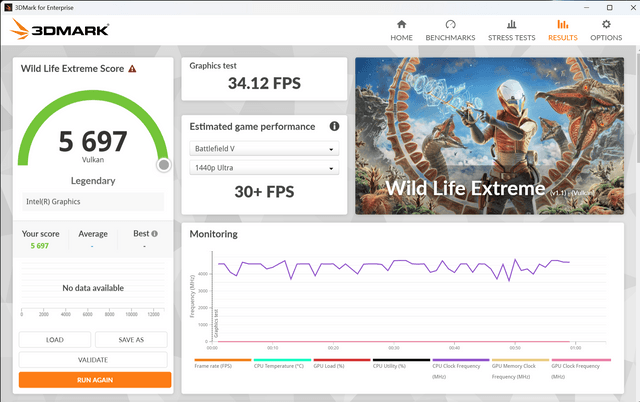Open the Battlefield V game dropdown
Screen dimensions: 640x402
pos(264,149)
